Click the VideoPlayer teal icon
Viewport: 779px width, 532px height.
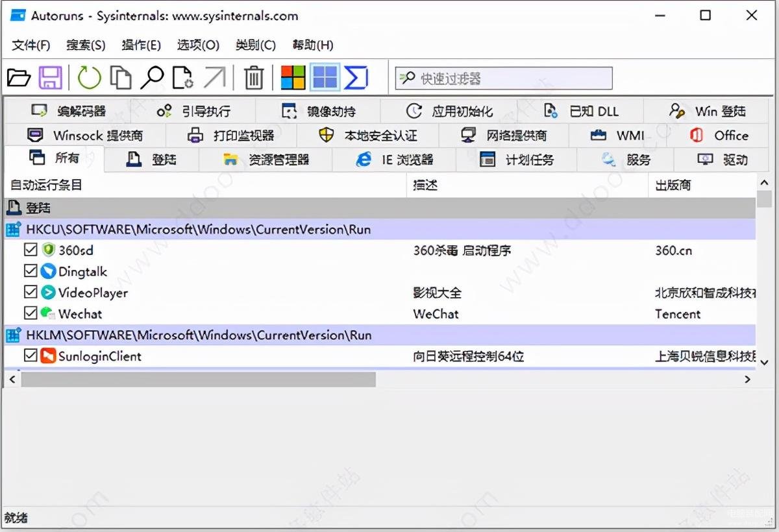pos(48,293)
